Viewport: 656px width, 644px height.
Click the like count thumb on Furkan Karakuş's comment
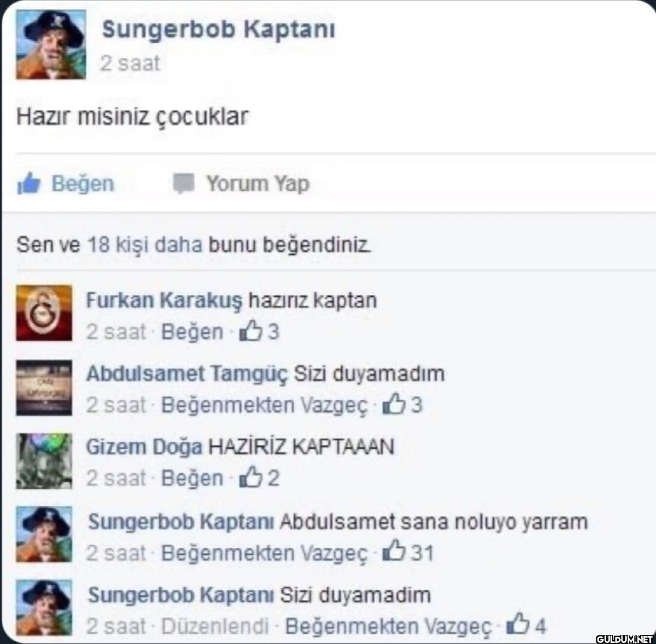(250, 331)
